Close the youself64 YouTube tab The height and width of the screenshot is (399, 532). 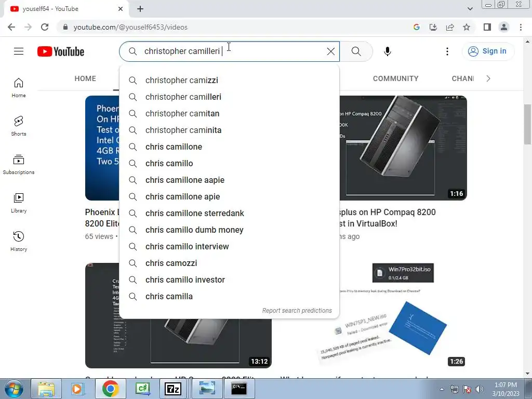click(121, 9)
